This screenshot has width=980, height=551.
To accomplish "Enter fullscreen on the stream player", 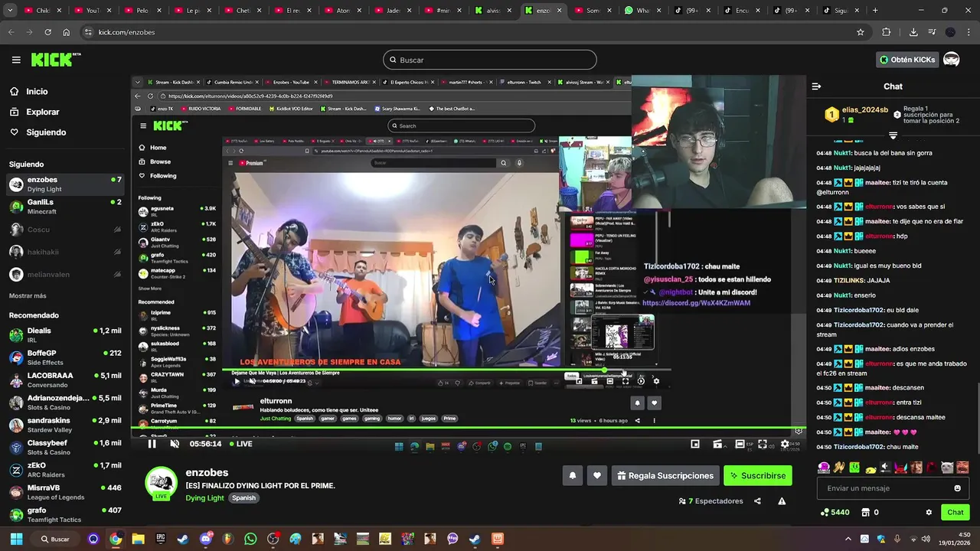I will coord(763,444).
